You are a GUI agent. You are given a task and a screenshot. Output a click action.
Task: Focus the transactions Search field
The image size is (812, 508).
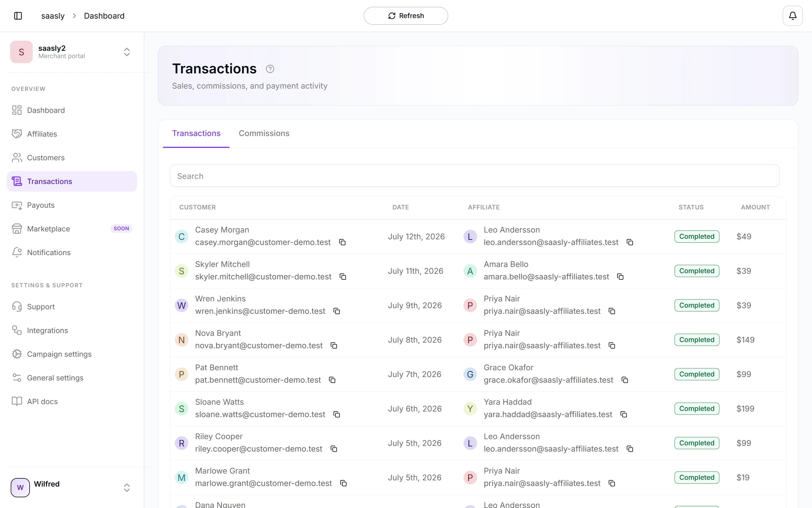(x=475, y=176)
